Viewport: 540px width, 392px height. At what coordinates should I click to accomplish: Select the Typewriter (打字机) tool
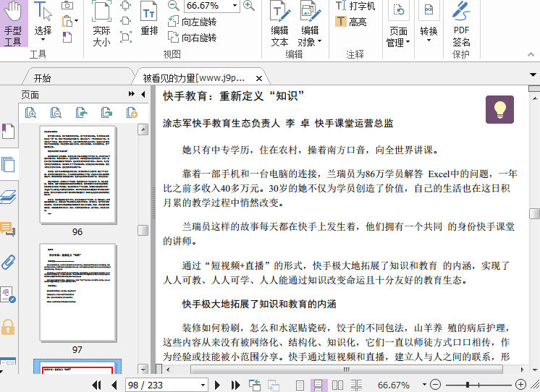click(x=355, y=6)
